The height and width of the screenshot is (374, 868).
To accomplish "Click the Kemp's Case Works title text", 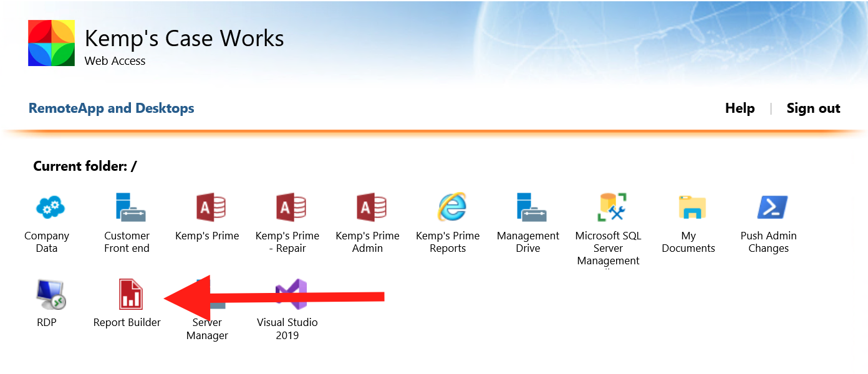I will pos(184,39).
